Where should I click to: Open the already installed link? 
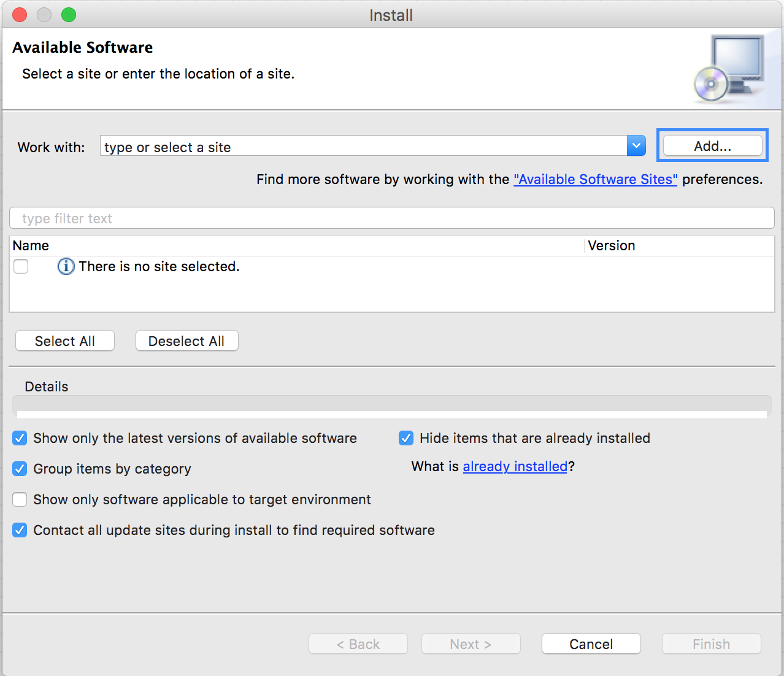[x=515, y=466]
